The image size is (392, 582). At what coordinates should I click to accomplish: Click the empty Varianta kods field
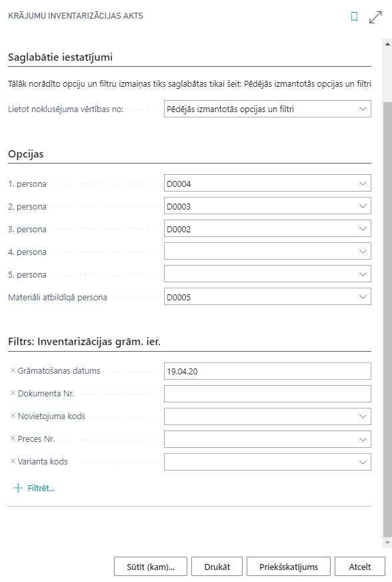[267, 462]
